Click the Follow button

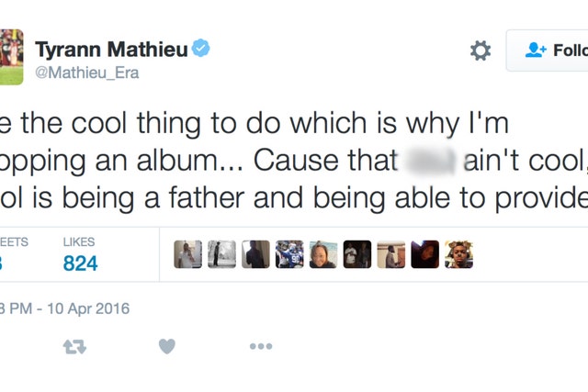click(548, 50)
